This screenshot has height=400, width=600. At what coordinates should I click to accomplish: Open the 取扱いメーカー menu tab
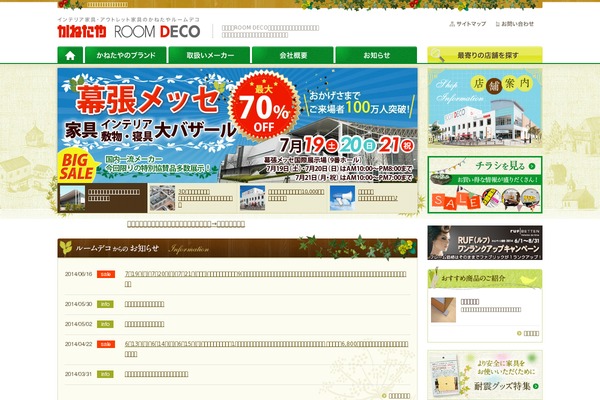[x=210, y=55]
